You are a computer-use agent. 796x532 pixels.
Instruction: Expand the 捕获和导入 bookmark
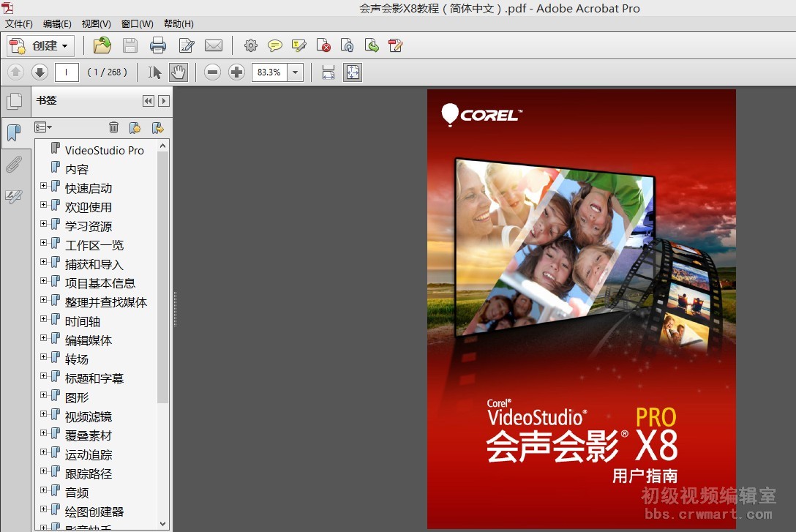44,262
